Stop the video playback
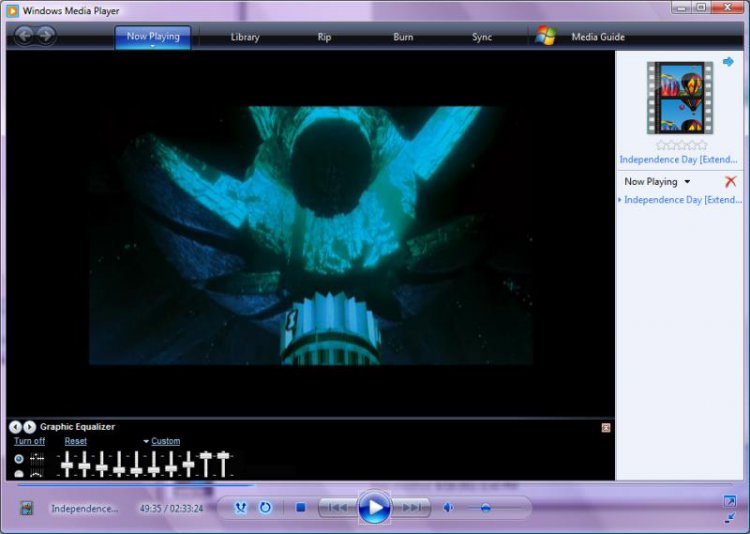Screen dimensions: 750x534 click(x=300, y=507)
